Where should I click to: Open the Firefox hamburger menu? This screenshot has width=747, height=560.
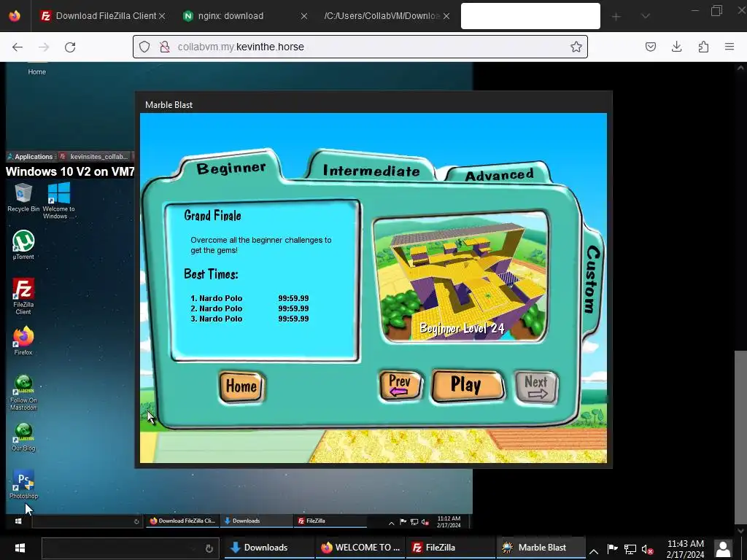(729, 47)
